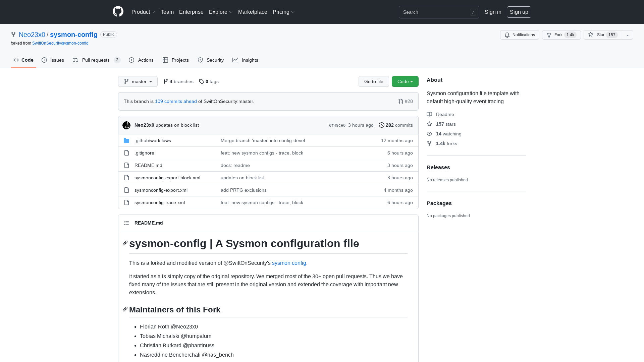
Task: Click the GitHub logo to go home
Action: click(118, 12)
